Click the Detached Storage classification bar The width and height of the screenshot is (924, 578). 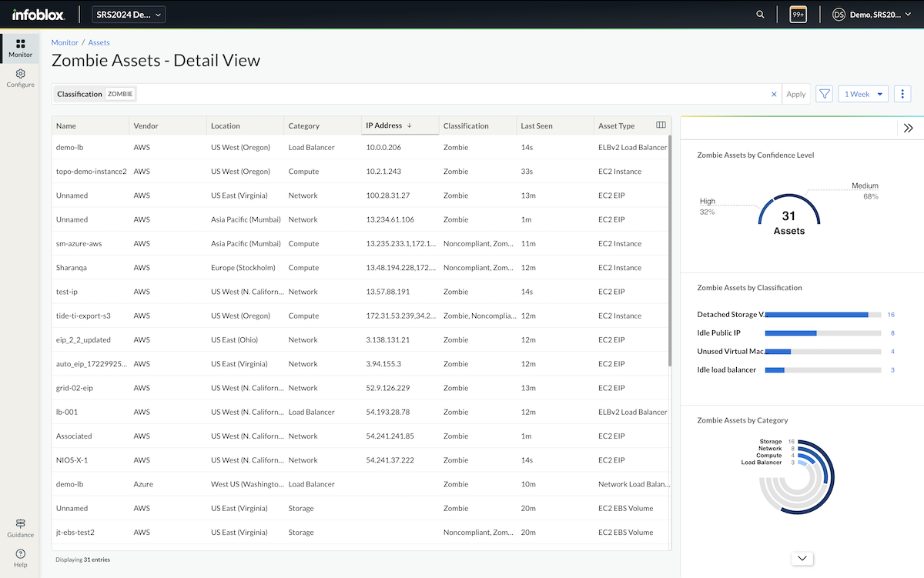tap(817, 315)
